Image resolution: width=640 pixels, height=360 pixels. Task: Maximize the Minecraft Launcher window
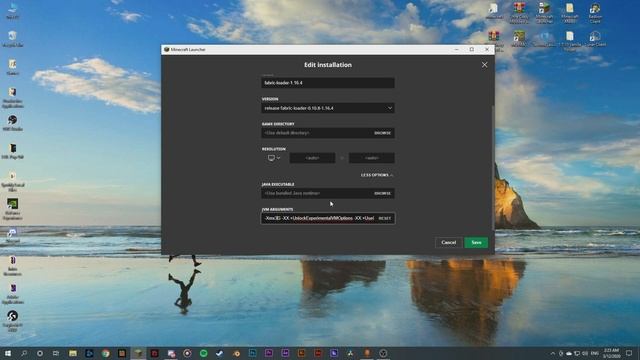pos(472,49)
